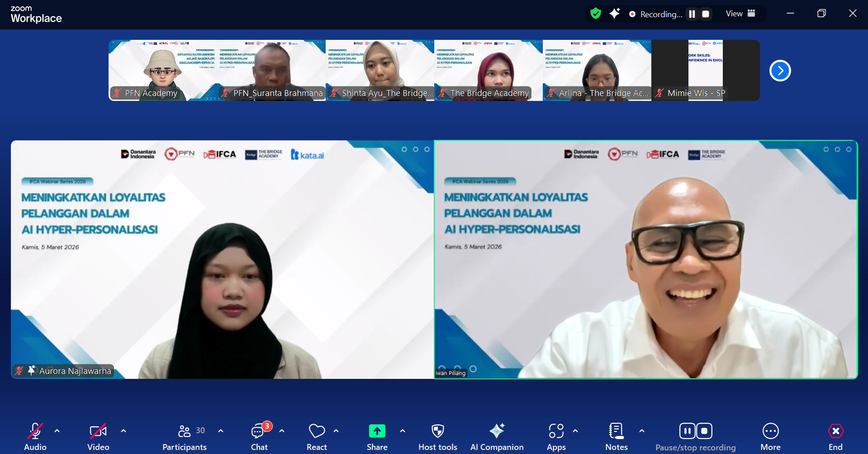Stop recording from title bar
The width and height of the screenshot is (868, 454).
click(x=706, y=14)
